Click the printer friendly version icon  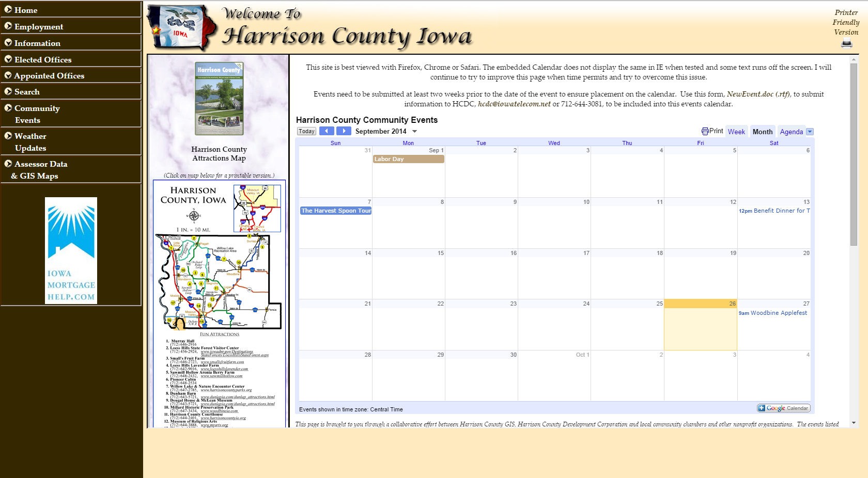(846, 43)
